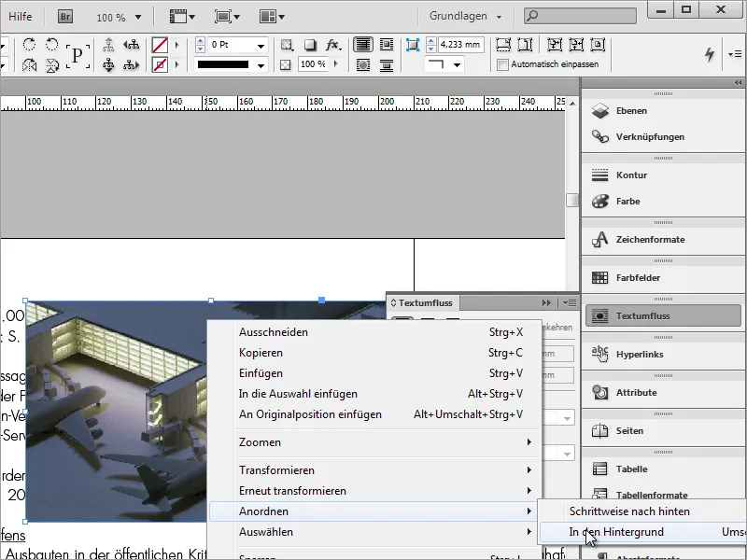This screenshot has width=747, height=560.
Task: Expand the stroke color flyout arrow
Action: coord(177,64)
